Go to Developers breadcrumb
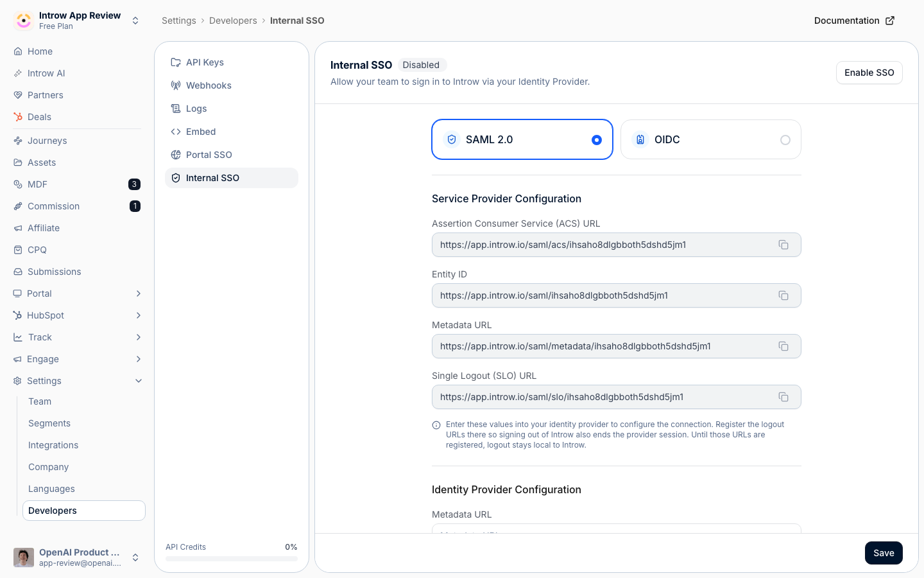This screenshot has width=924, height=578. (233, 21)
